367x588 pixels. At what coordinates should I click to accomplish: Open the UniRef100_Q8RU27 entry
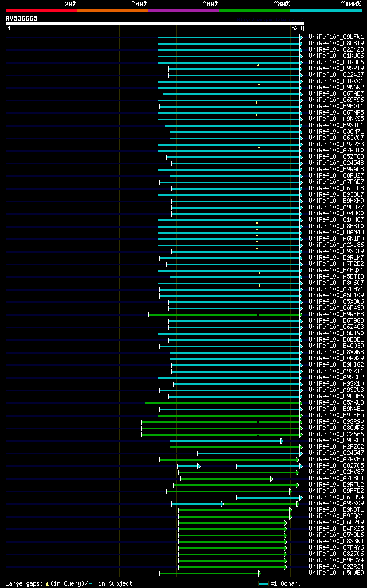coord(336,175)
